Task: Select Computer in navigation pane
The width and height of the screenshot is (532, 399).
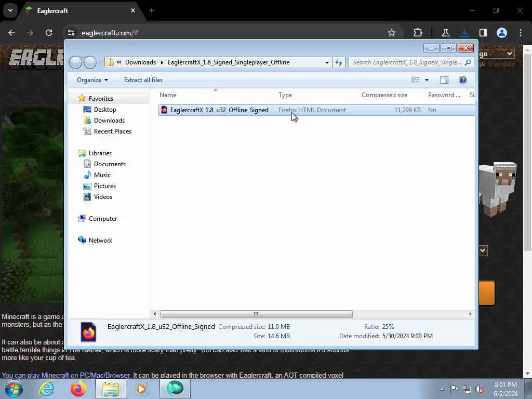Action: [102, 219]
